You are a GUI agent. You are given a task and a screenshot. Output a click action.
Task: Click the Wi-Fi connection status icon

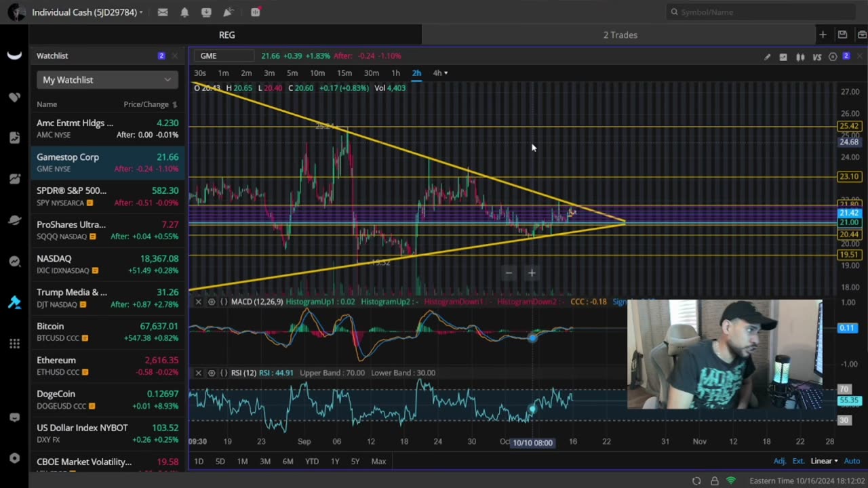pos(731,481)
